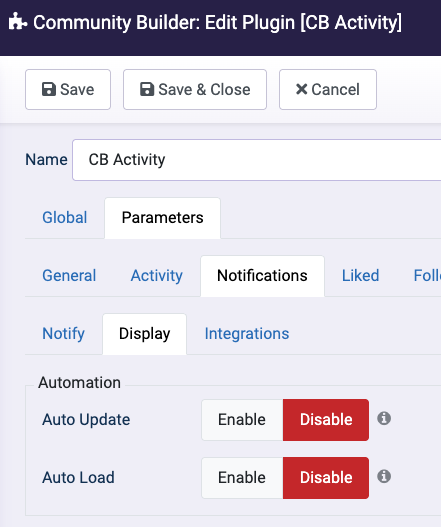The image size is (441, 527).
Task: Open the Activity sub-tab
Action: 157,276
